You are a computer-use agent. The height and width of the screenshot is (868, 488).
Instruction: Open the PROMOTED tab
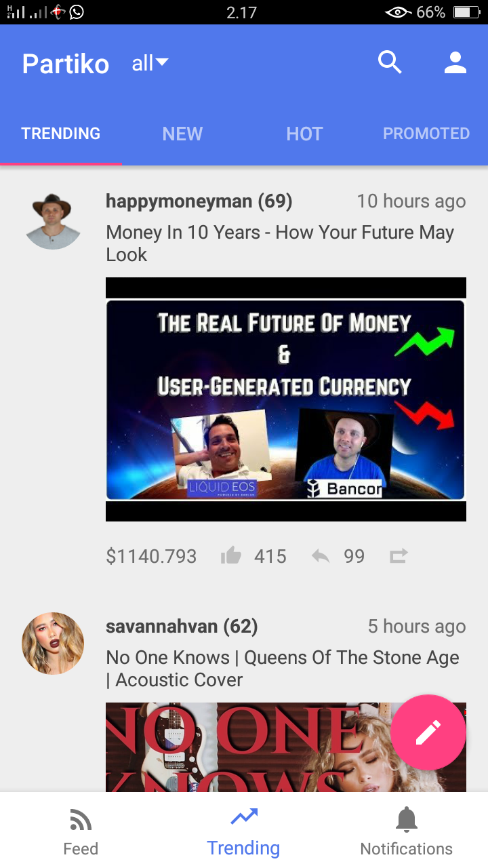[x=426, y=134]
